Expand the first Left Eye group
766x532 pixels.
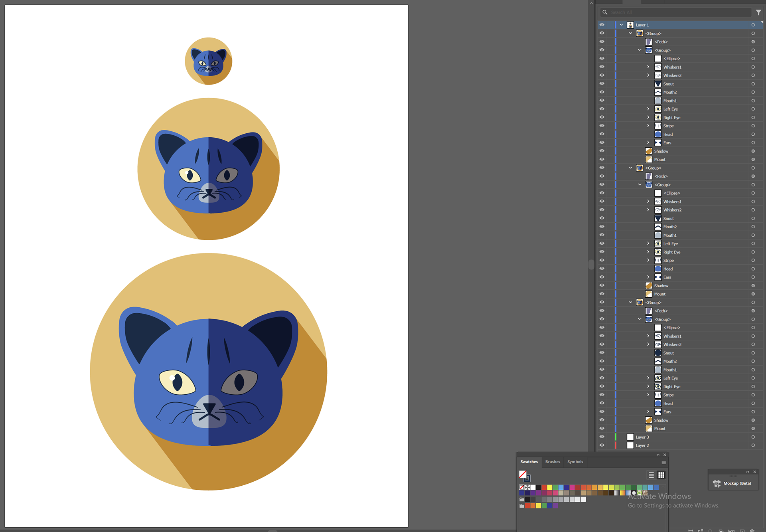pos(648,109)
